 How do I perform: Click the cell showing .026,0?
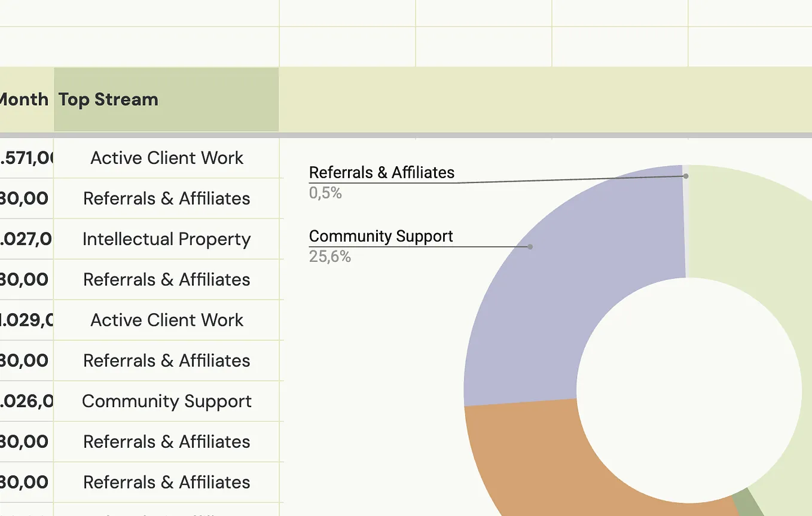(26, 401)
